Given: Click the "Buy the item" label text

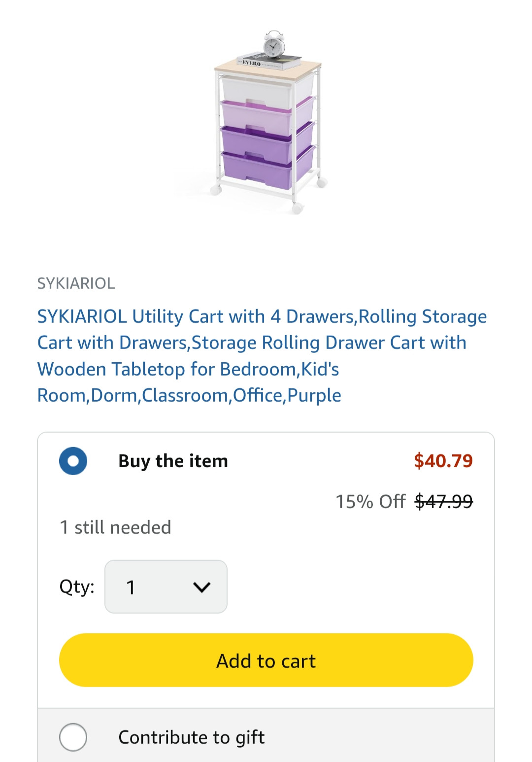Looking at the screenshot, I should (173, 461).
